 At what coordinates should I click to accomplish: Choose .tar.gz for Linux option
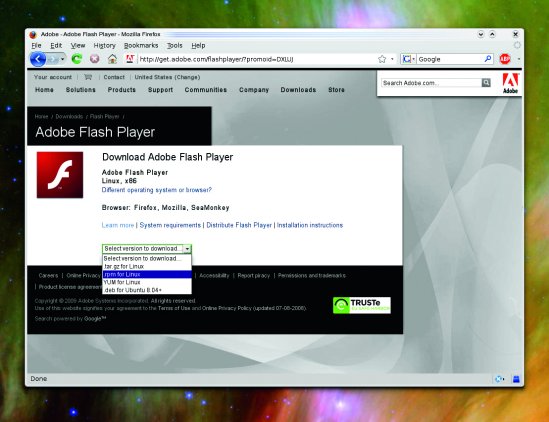tap(147, 267)
